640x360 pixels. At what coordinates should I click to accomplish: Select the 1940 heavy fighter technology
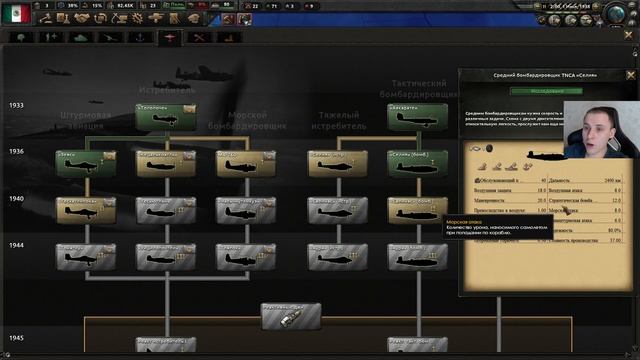click(x=338, y=211)
